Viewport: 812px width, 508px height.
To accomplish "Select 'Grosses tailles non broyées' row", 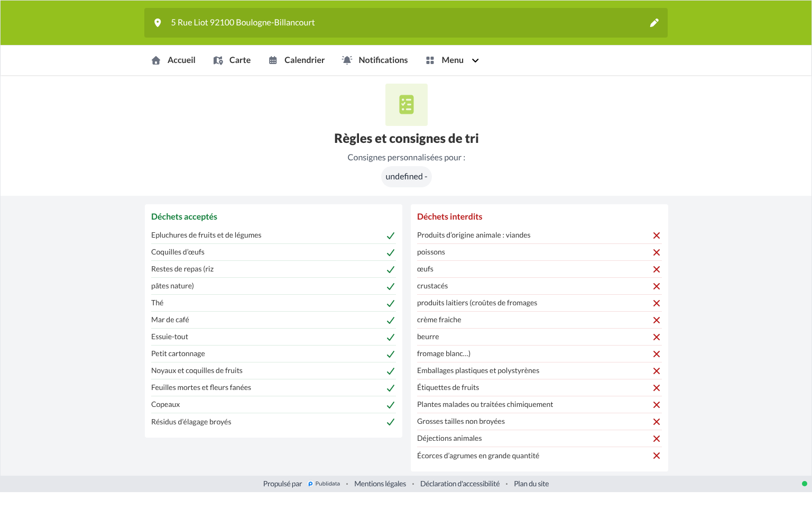I will coord(539,421).
